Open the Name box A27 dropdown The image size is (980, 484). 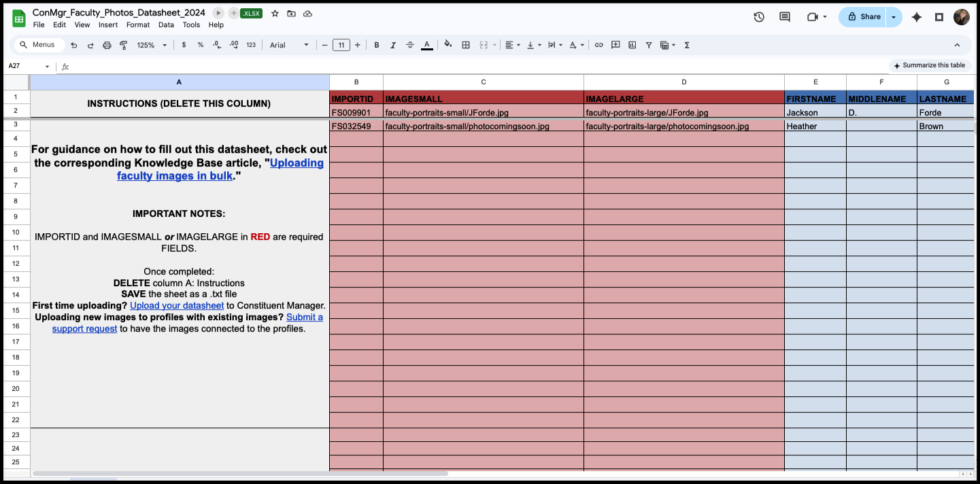click(x=47, y=67)
